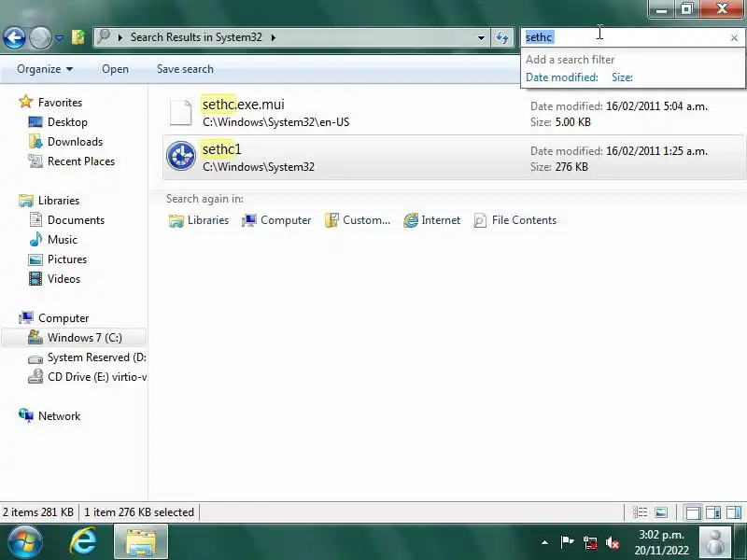The width and height of the screenshot is (747, 560).
Task: Open the recent pages dropdown arrow
Action: coord(59,37)
